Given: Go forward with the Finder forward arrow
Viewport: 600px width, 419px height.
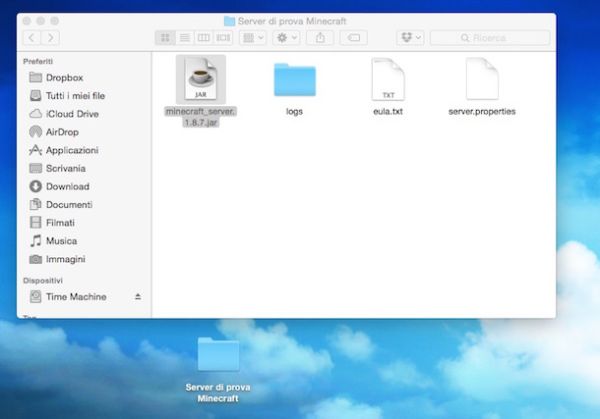Looking at the screenshot, I should 51,37.
